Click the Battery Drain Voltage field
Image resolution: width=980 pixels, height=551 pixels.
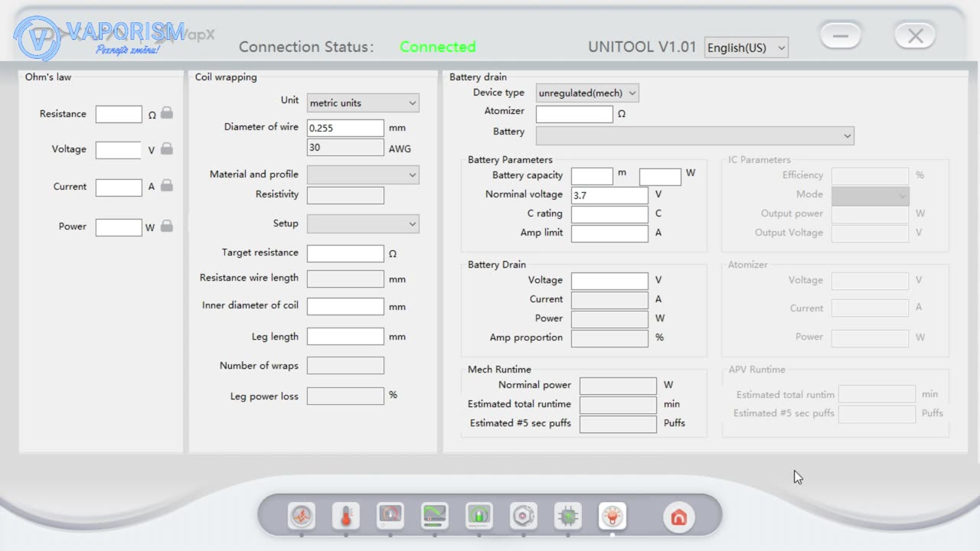(x=609, y=281)
